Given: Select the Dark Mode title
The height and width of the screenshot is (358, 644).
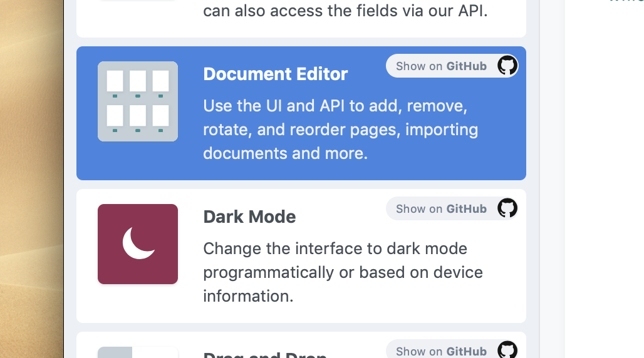Looking at the screenshot, I should click(249, 217).
